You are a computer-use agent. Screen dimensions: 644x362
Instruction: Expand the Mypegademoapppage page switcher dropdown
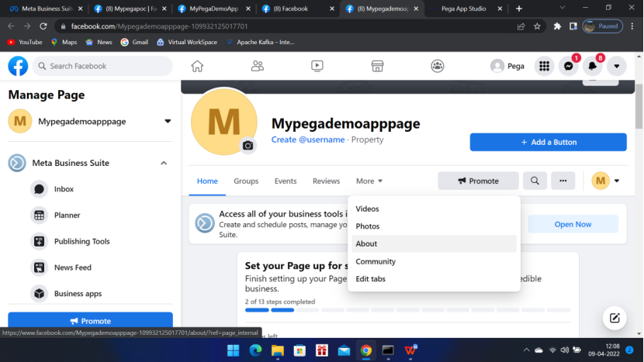point(168,122)
